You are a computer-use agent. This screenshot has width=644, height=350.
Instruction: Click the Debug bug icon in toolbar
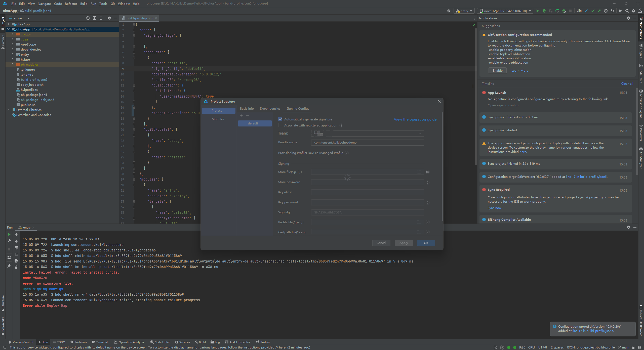(x=544, y=11)
